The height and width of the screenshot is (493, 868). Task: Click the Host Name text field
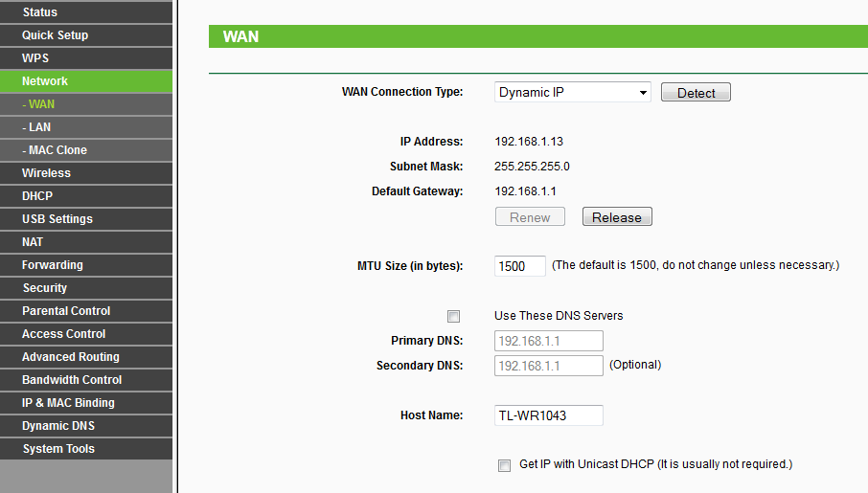(549, 415)
